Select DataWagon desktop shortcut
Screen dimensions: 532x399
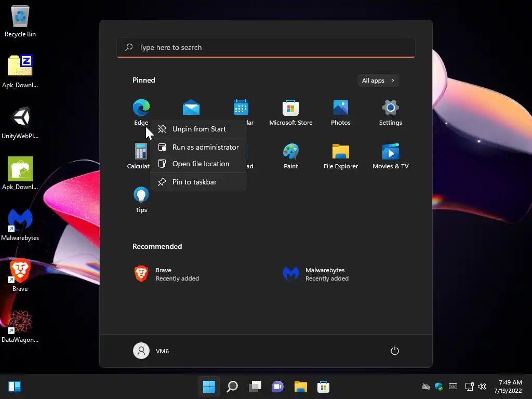click(20, 326)
